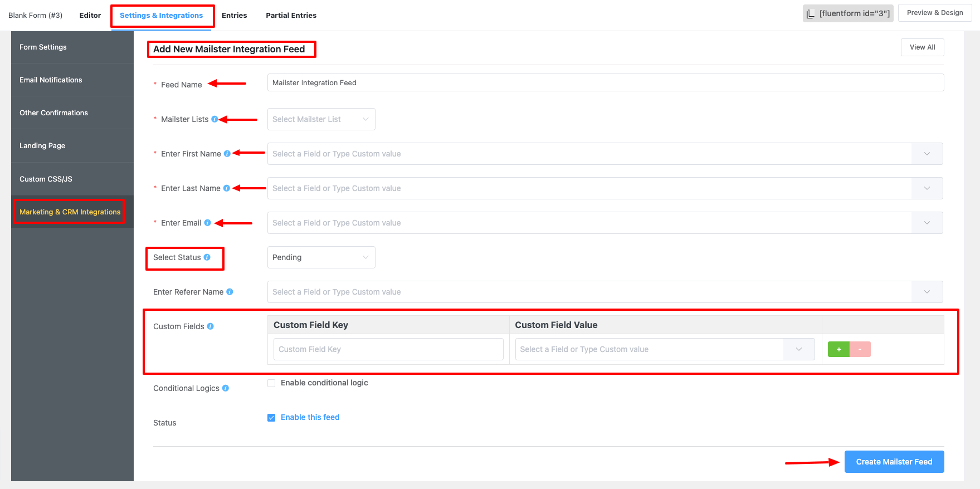
Task: Open the Select Mailster List dropdown
Action: coord(321,119)
